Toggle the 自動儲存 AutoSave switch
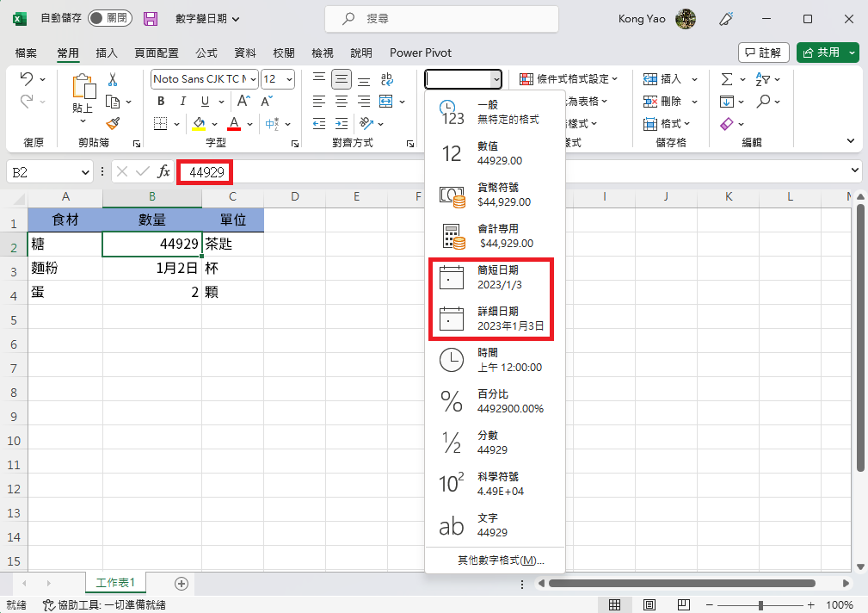 109,19
